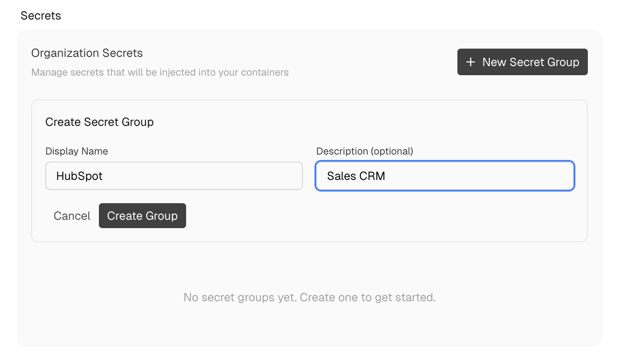
Task: Click the Organization Secrets section title
Action: (86, 53)
